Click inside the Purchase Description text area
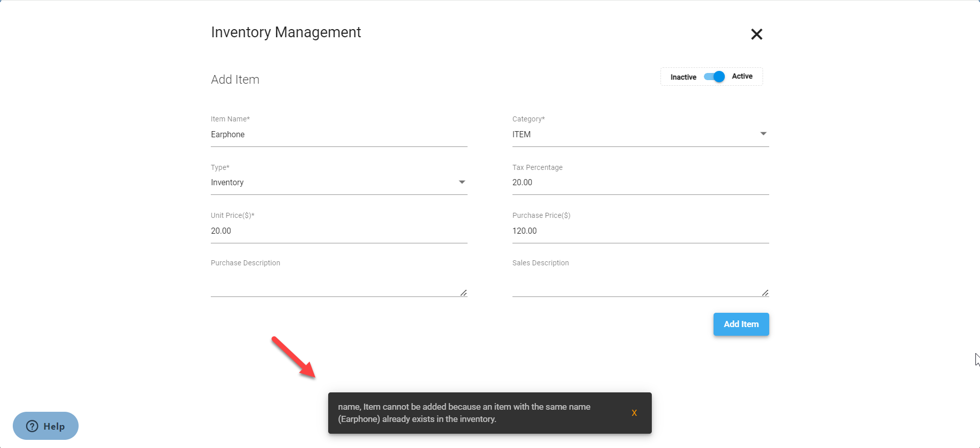 click(x=335, y=284)
